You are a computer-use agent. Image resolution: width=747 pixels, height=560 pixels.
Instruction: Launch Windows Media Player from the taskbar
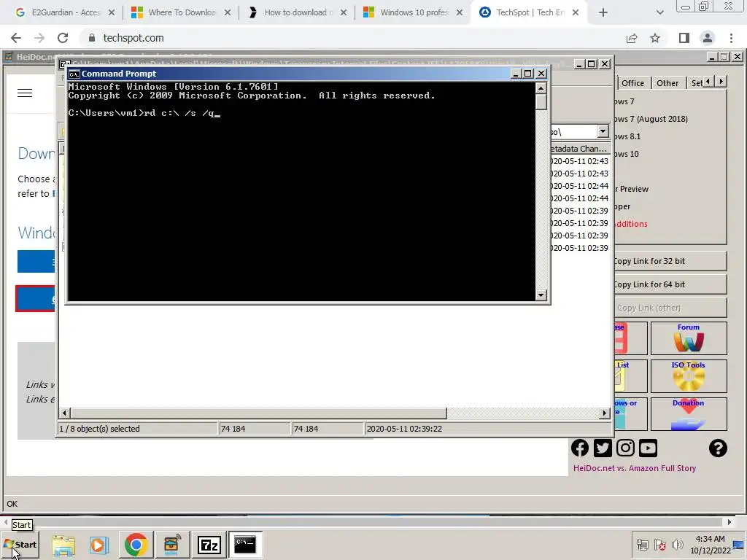pyautogui.click(x=99, y=545)
